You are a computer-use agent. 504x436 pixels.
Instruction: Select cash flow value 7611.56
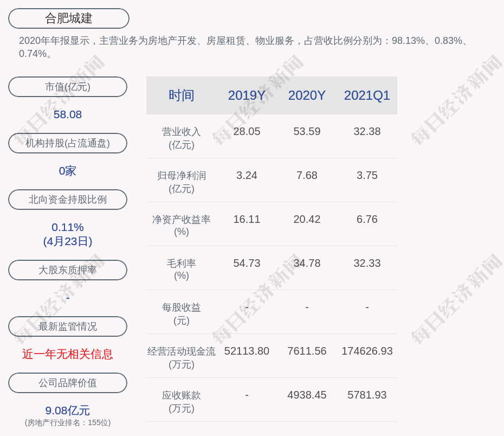click(307, 351)
